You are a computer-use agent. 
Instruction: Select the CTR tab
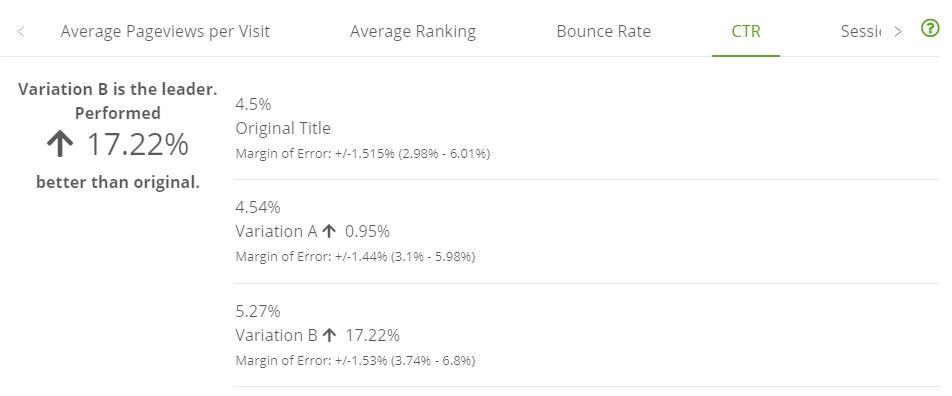click(746, 31)
